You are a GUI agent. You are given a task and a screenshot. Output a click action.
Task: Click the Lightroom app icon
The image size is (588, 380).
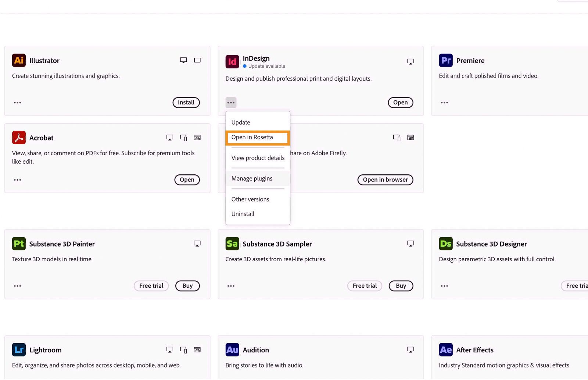coord(19,349)
